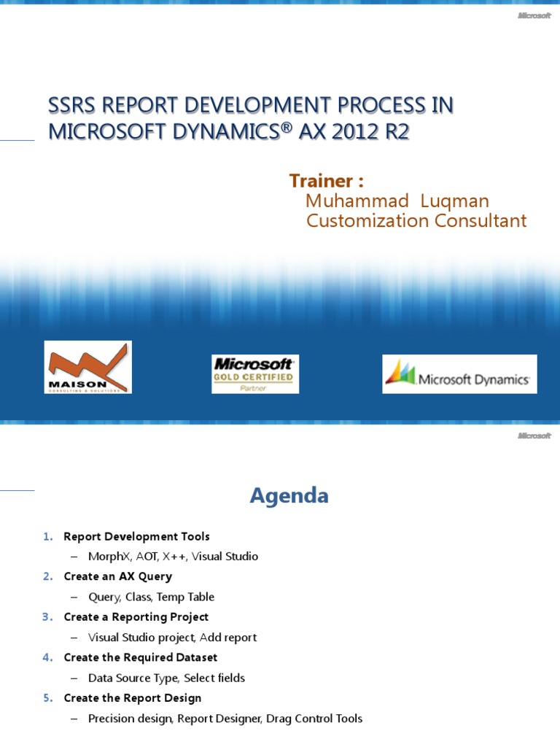
Task: Click the Maison Consulting logo
Action: point(88,367)
